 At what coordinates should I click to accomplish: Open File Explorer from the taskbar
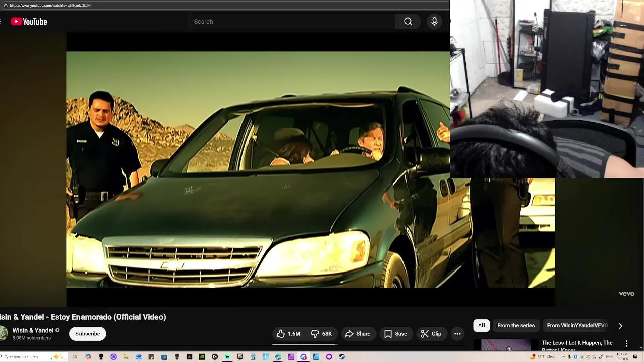pos(126,357)
